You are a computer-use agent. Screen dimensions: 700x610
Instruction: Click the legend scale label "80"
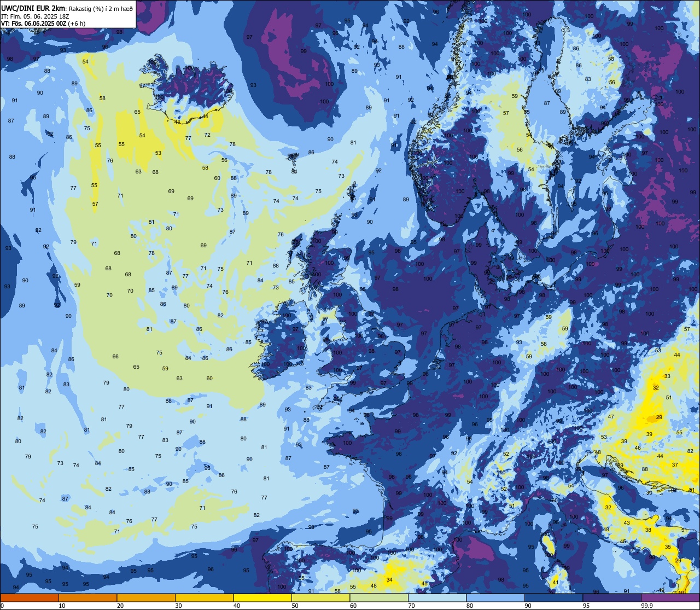click(470, 606)
